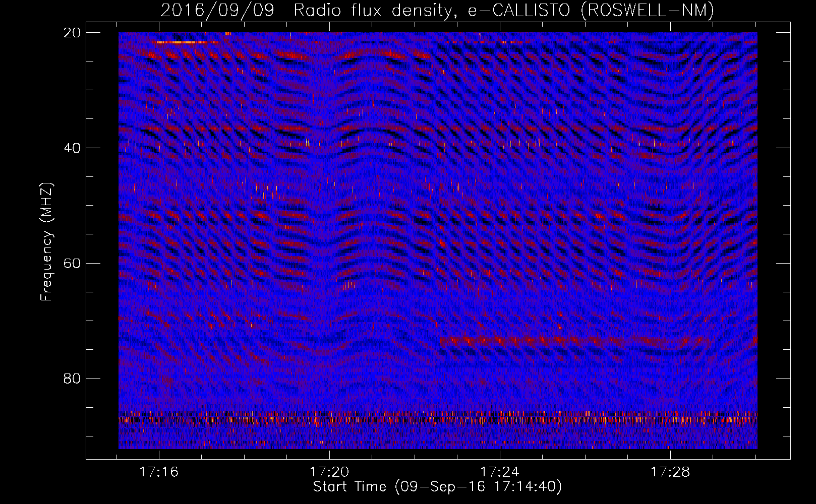
Task: Click the plot title mentioning e-CALLISTO (ROSWELL-NM)
Action: coord(437,10)
